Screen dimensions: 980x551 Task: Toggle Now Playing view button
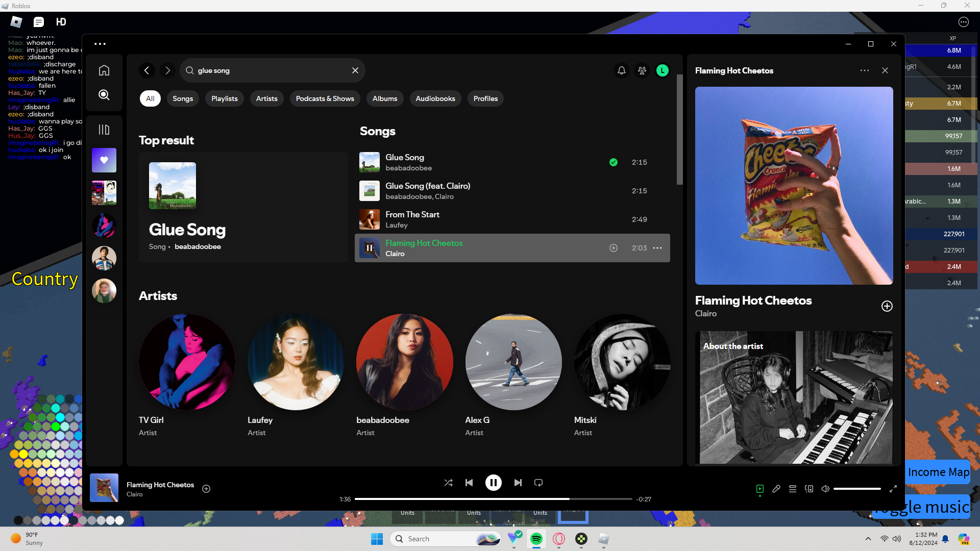[760, 489]
